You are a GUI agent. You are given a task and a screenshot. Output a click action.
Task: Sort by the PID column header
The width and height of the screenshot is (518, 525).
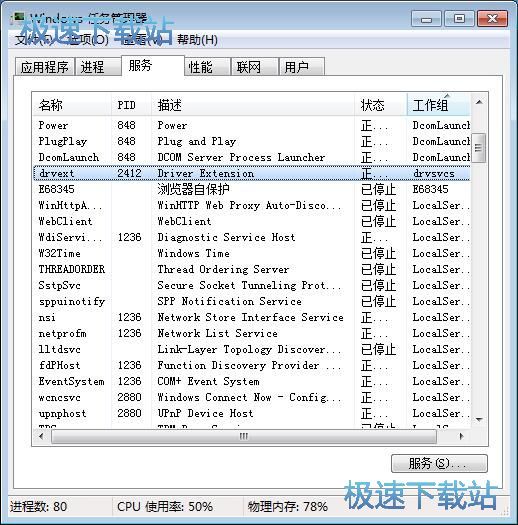click(x=131, y=105)
